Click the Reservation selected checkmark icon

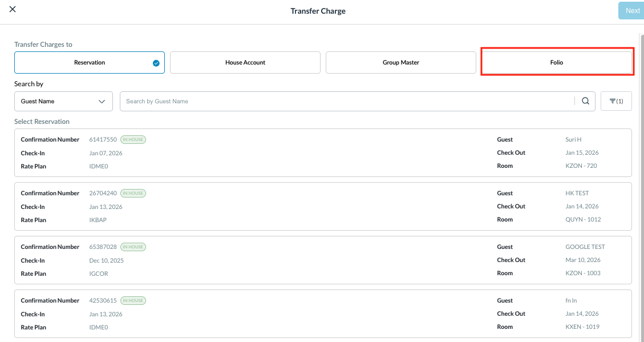pyautogui.click(x=156, y=63)
